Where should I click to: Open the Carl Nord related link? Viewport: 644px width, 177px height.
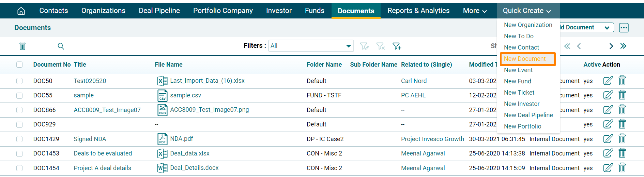pyautogui.click(x=414, y=81)
